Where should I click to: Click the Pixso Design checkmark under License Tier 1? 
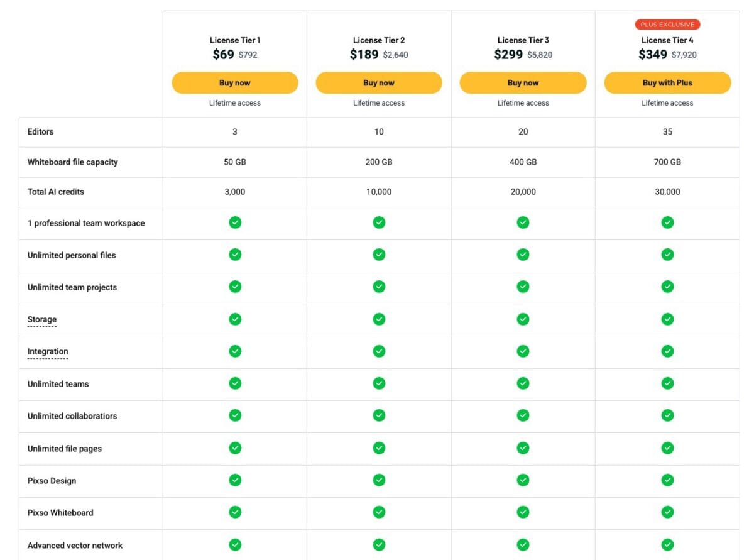tap(234, 480)
